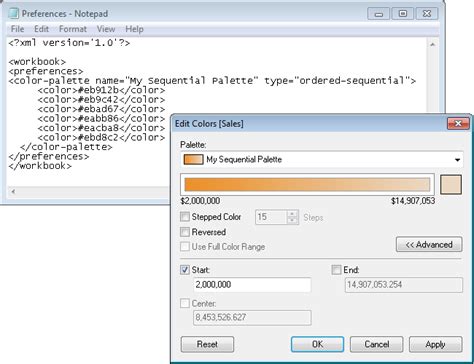
Task: Click the Apply button
Action: point(435,344)
